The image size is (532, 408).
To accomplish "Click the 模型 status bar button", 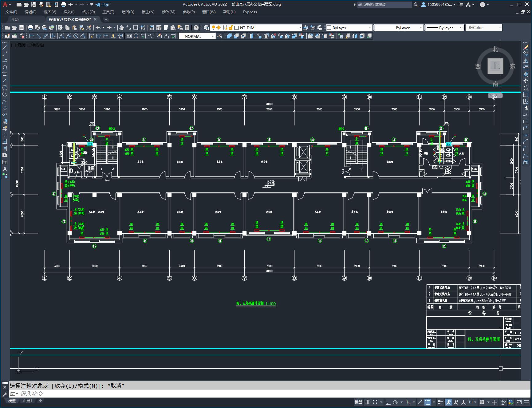I will click(x=358, y=402).
